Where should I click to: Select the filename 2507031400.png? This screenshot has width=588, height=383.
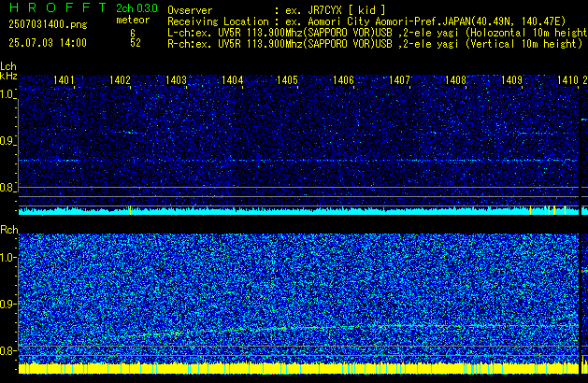(x=48, y=24)
